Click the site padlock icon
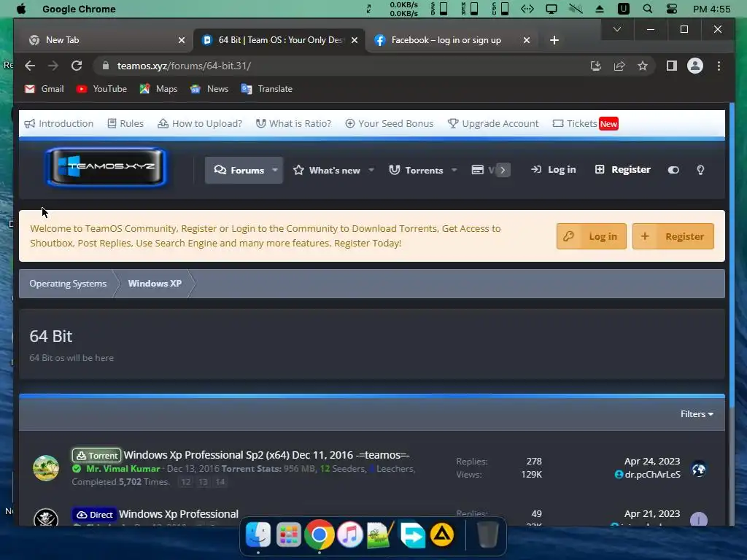Viewport: 747px width, 560px height. pos(106,66)
